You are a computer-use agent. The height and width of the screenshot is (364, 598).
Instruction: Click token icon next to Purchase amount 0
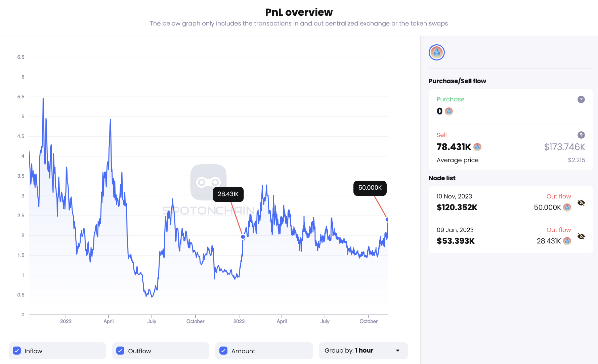pos(449,111)
